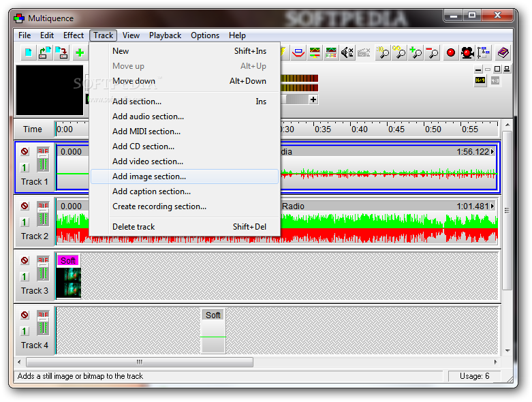Open the File menu
Image resolution: width=532 pixels, height=402 pixels.
[x=25, y=35]
